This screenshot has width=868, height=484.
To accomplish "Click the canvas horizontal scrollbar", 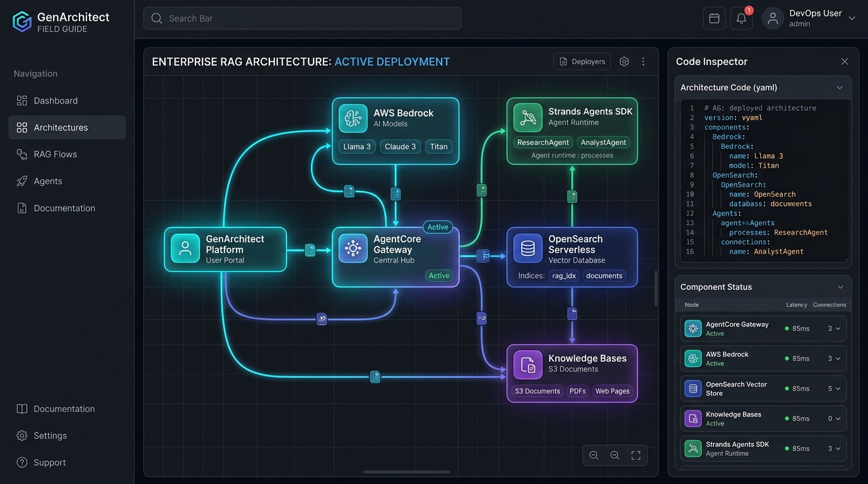I will coord(407,471).
